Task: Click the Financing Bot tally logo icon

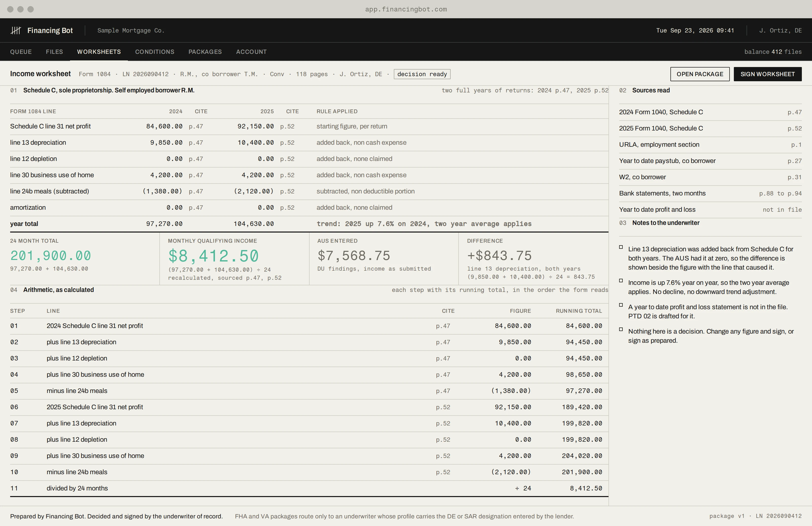Action: (x=16, y=30)
